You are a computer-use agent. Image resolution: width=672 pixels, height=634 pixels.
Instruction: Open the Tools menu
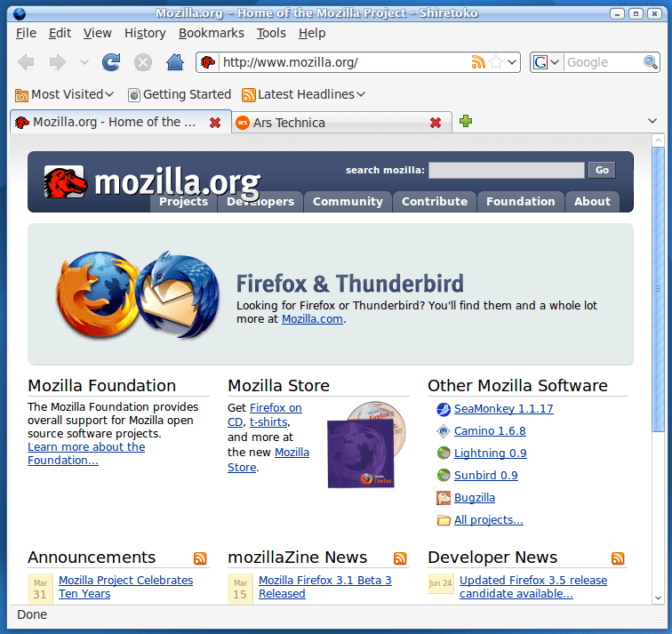271,33
